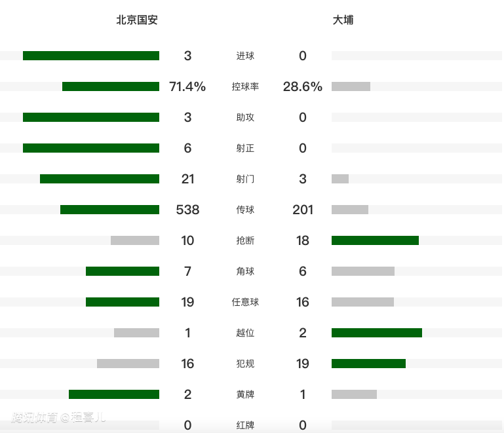Screen dimensions: 504x433
Task: Select the 控球率 stat label
Action: [245, 87]
